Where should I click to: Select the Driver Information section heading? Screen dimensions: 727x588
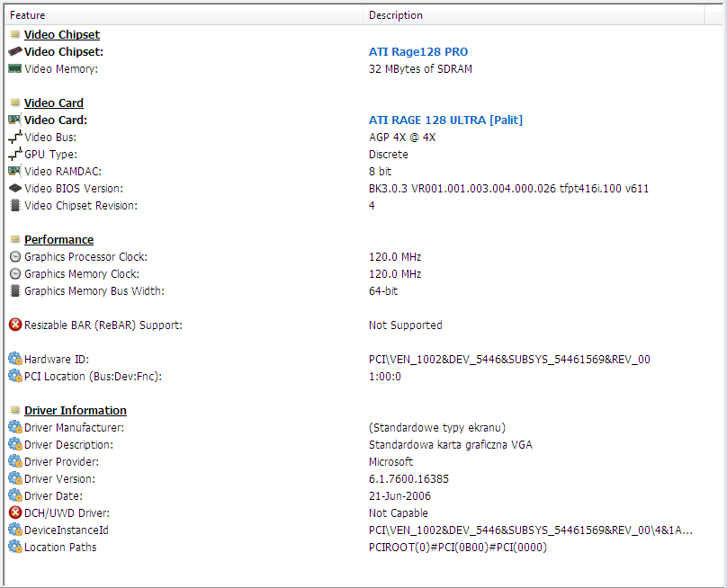pyautogui.click(x=76, y=411)
